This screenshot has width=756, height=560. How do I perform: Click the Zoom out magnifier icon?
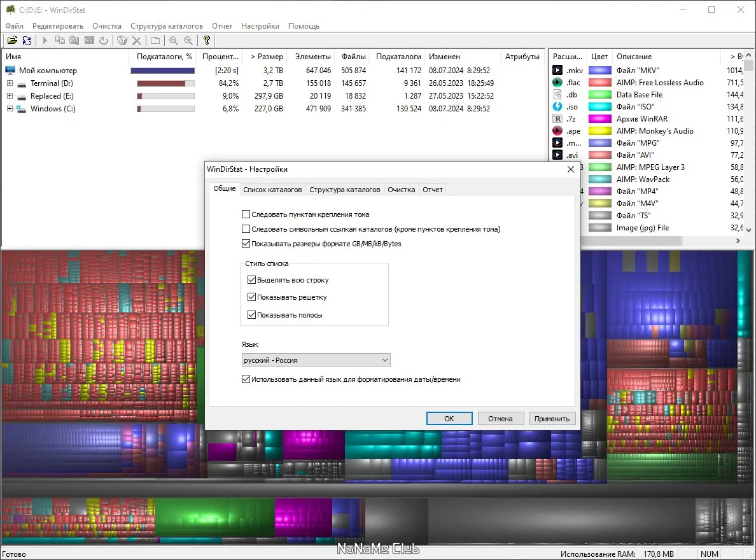[188, 41]
